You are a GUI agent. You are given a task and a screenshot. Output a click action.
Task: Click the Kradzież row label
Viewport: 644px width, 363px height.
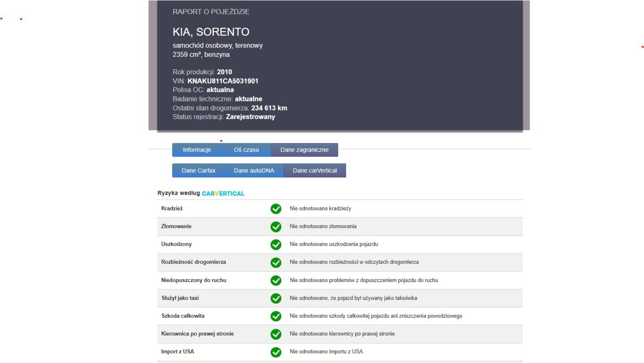(x=172, y=208)
